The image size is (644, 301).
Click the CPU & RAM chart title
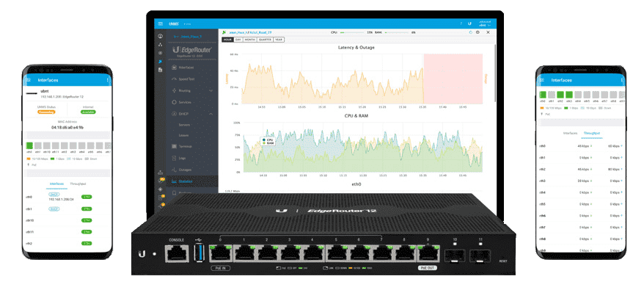tap(356, 116)
